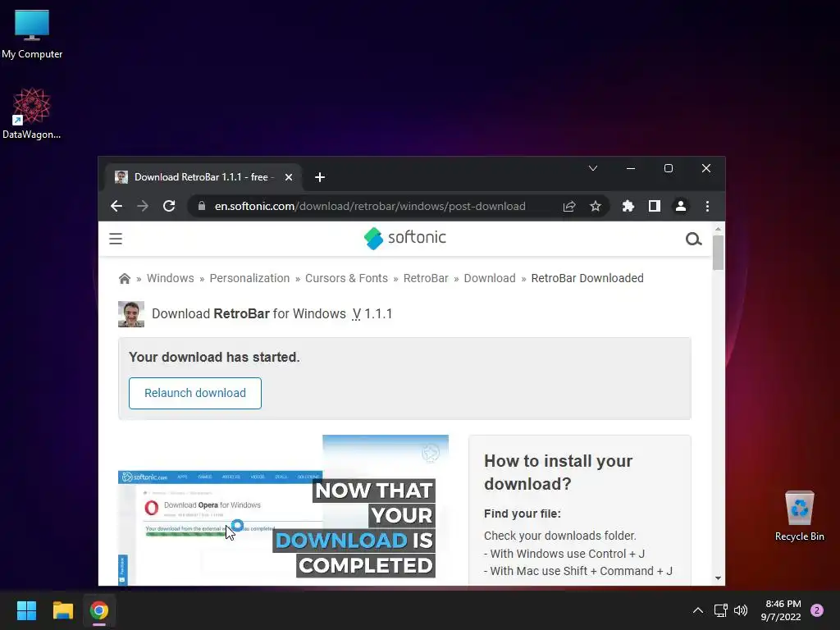
Task: Click 'How to install your download?' heading
Action: tap(558, 472)
